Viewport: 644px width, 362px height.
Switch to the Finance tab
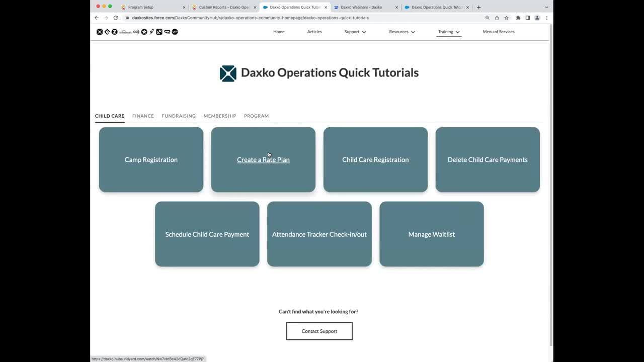143,116
